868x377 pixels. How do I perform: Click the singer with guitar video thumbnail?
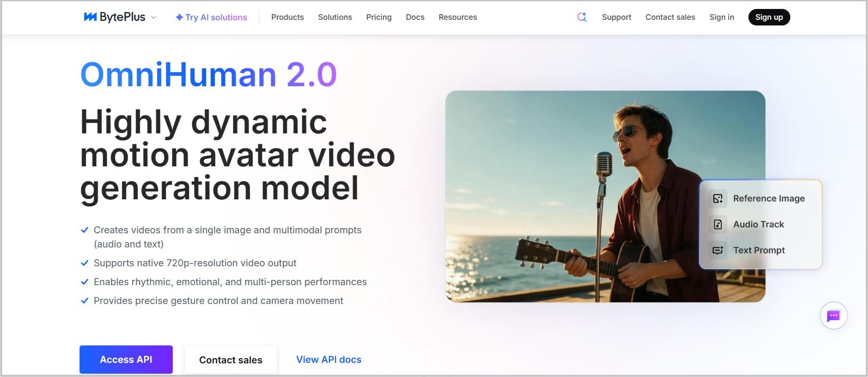point(605,197)
